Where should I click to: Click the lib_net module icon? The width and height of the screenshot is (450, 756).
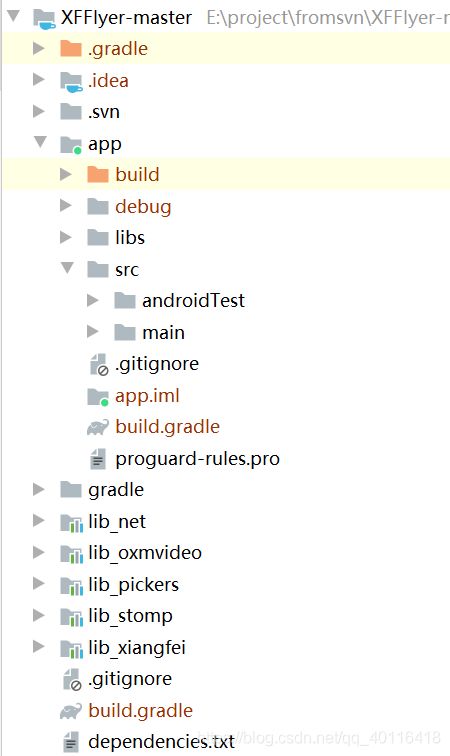(x=71, y=522)
